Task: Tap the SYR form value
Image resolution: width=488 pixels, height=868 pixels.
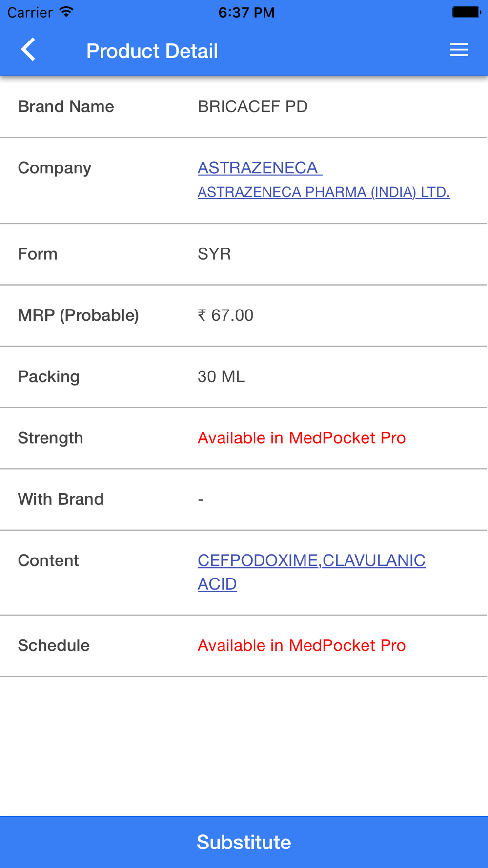Action: (x=214, y=254)
